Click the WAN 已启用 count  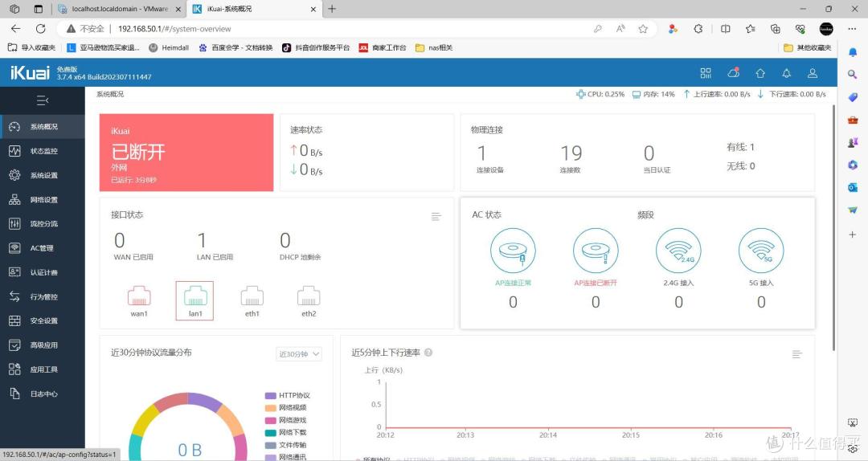(x=120, y=240)
